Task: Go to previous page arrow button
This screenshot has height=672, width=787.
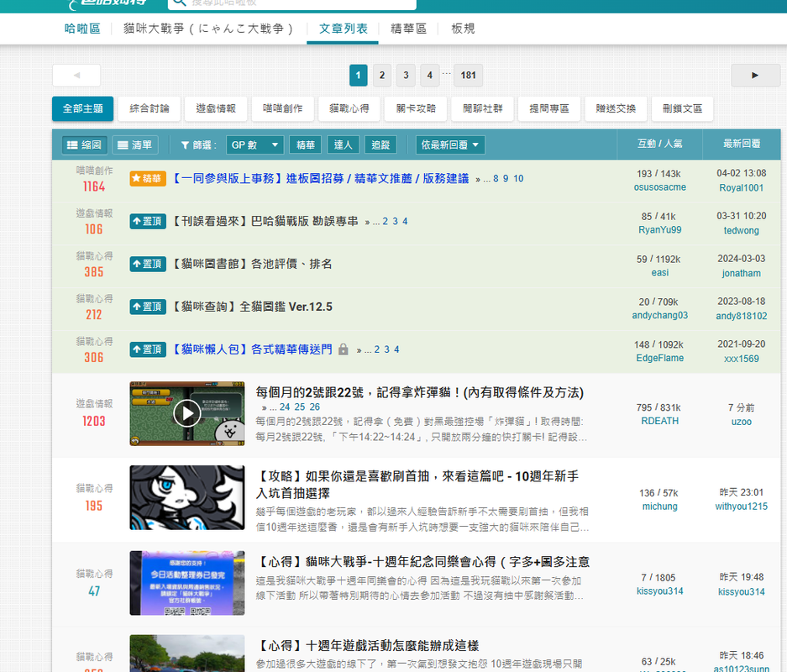Action: [x=76, y=76]
